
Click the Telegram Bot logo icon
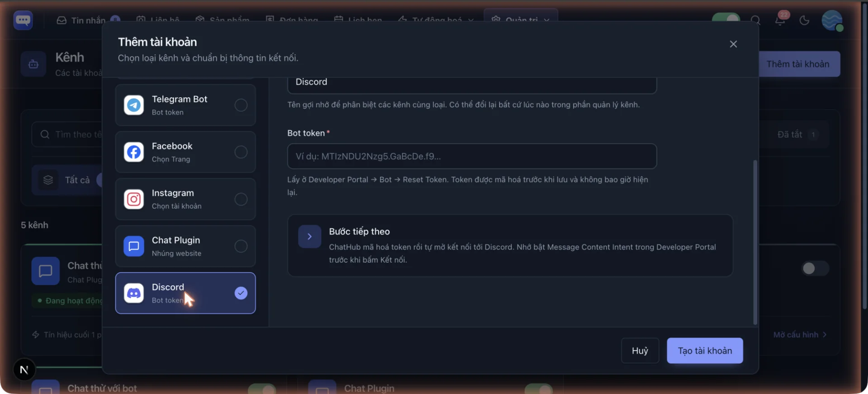click(134, 105)
